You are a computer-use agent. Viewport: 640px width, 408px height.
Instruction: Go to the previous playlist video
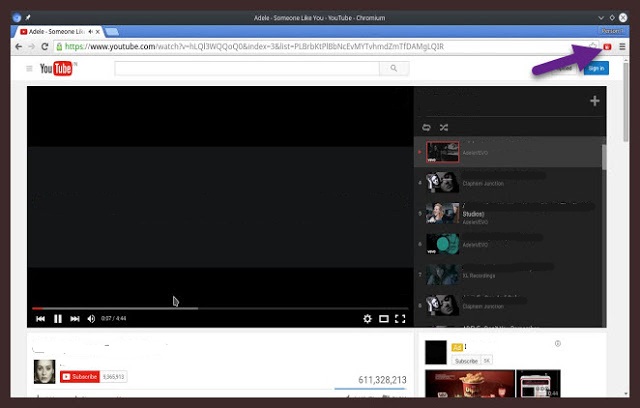click(x=41, y=319)
